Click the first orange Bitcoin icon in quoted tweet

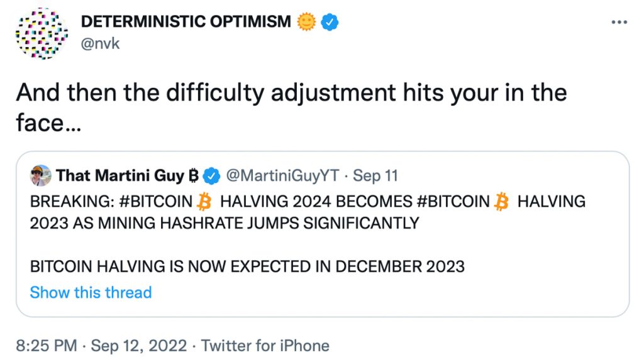pos(203,202)
